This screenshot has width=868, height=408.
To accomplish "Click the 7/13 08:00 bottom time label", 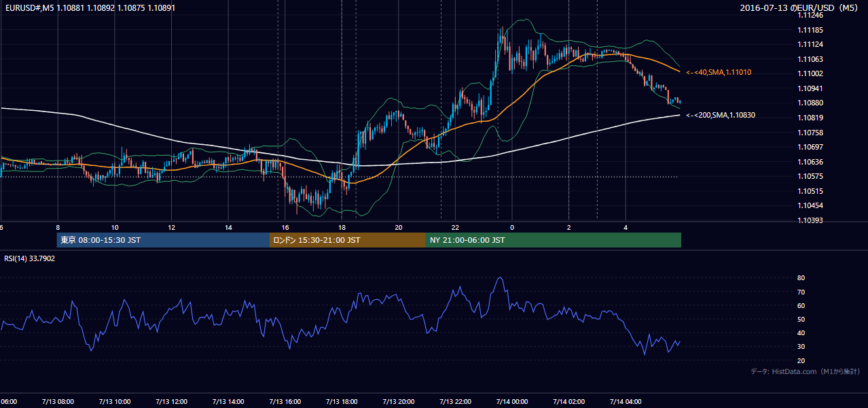I will click(x=58, y=401).
